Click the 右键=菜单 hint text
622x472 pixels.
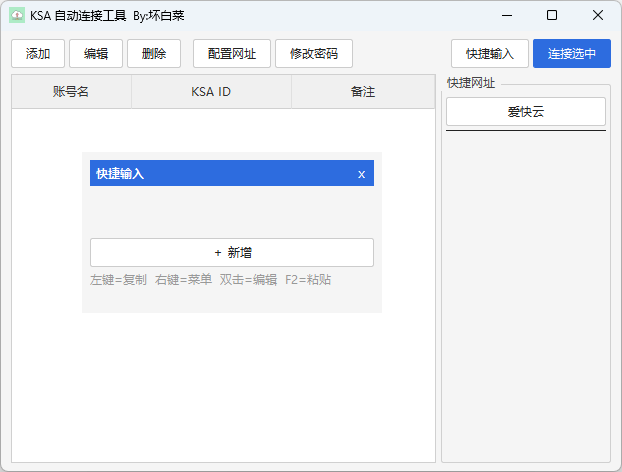(x=183, y=280)
